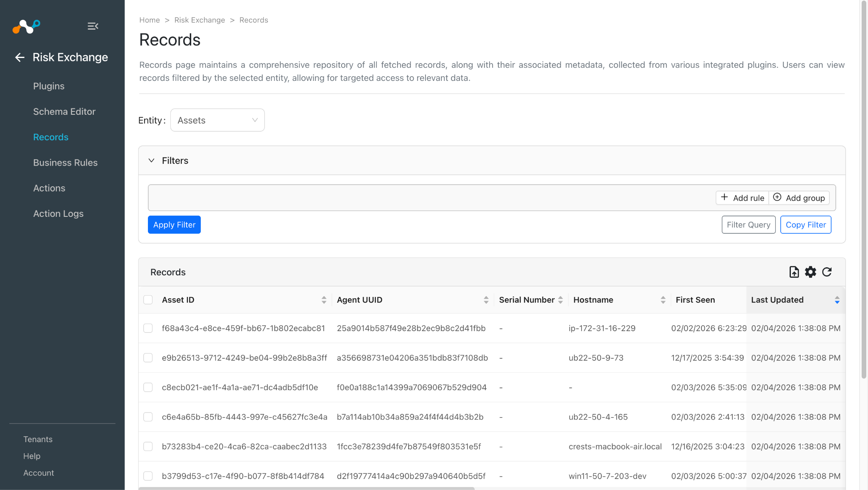Viewport: 868px width, 490px height.
Task: Collapse the Filters panel
Action: [x=151, y=161]
